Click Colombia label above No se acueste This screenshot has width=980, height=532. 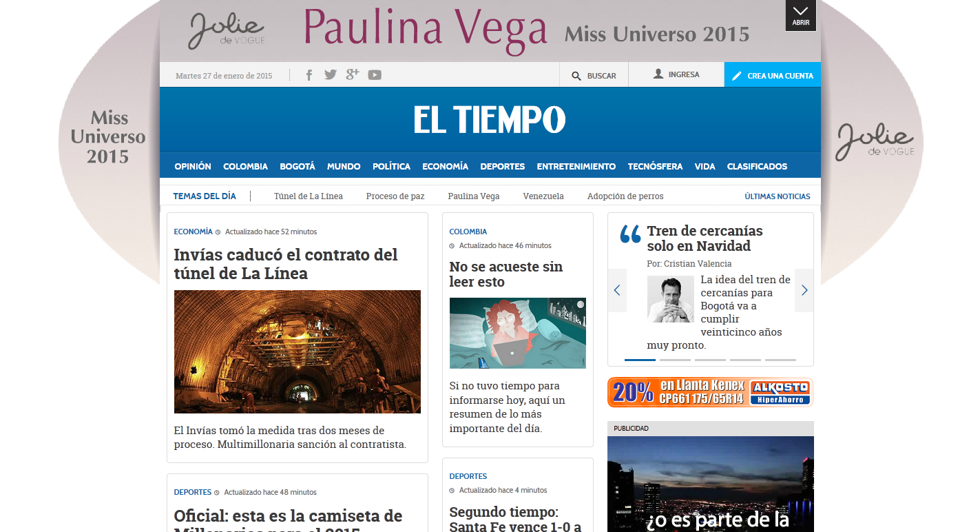[468, 232]
